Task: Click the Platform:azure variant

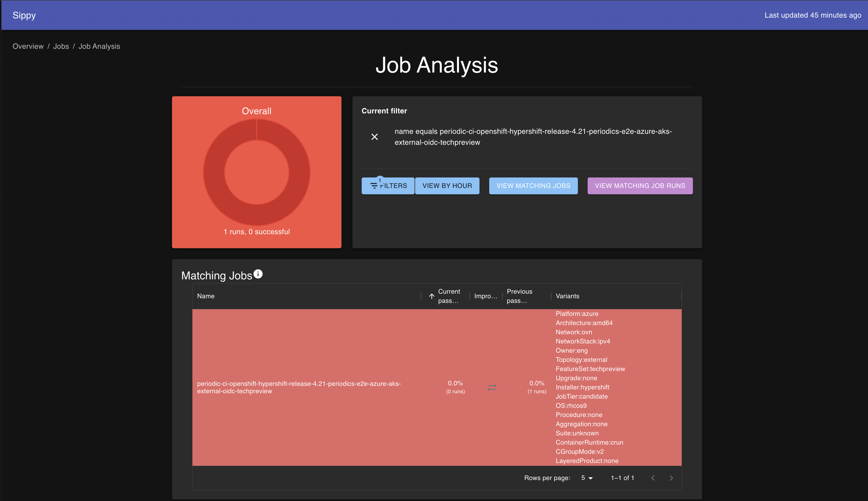Action: pos(577,314)
